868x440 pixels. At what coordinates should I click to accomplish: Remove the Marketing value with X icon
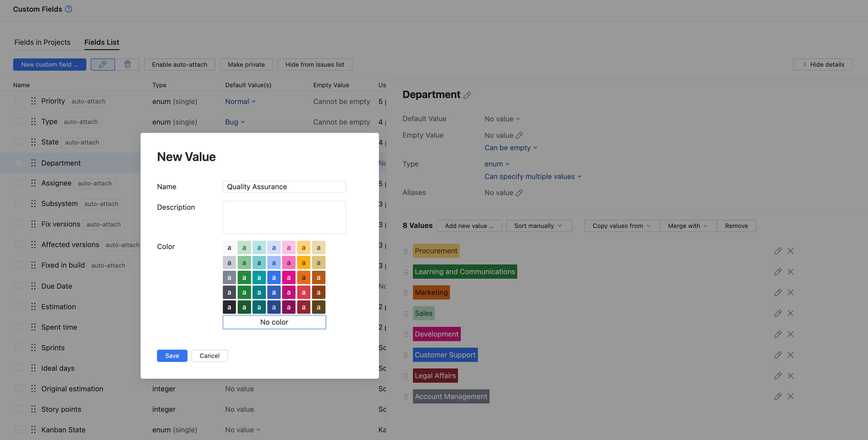tap(790, 293)
